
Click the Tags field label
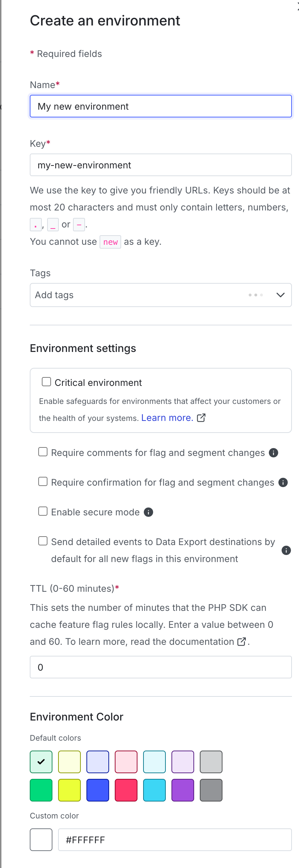tap(40, 273)
